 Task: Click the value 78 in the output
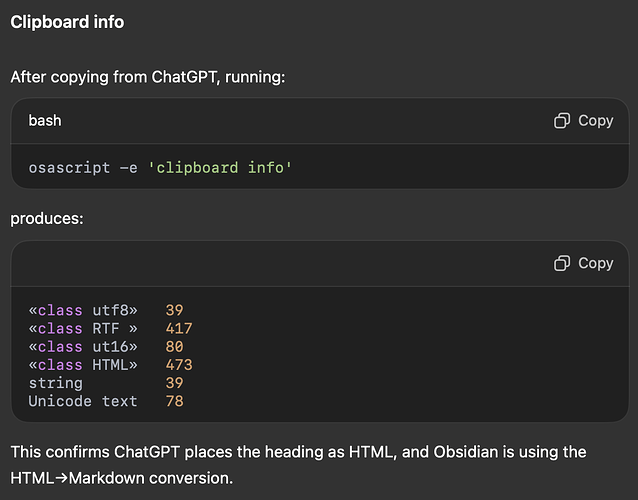point(174,401)
